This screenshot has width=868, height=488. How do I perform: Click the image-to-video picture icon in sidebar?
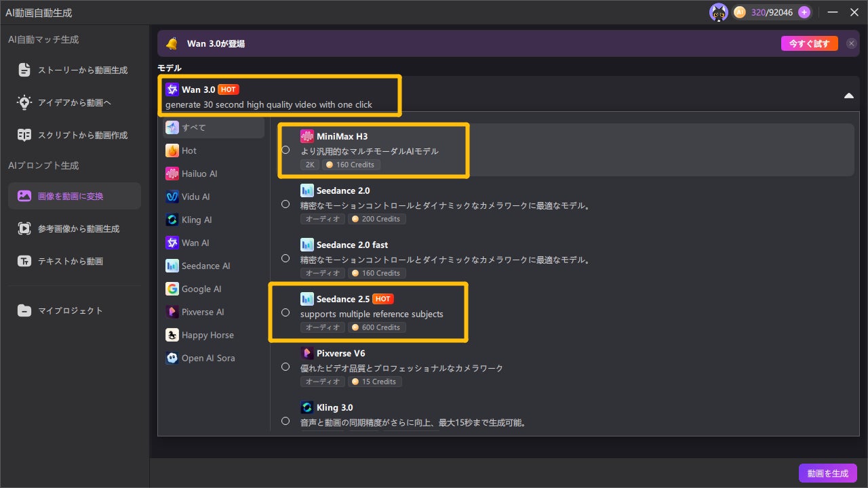click(25, 196)
